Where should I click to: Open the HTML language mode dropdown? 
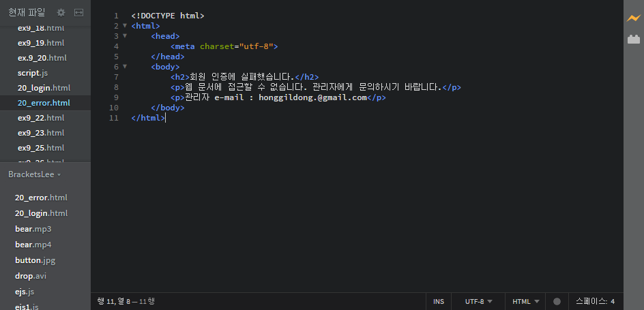coord(526,301)
